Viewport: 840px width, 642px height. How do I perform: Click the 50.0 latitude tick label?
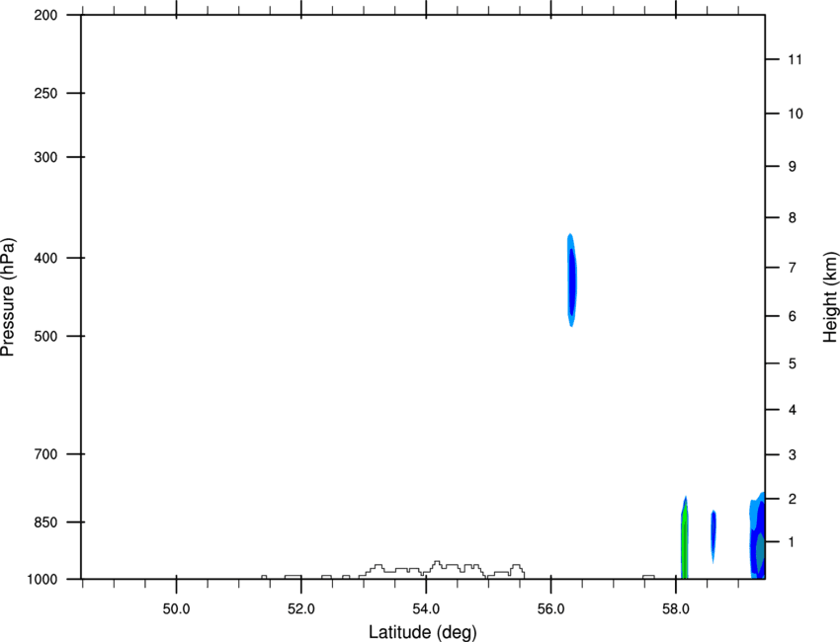coord(176,609)
